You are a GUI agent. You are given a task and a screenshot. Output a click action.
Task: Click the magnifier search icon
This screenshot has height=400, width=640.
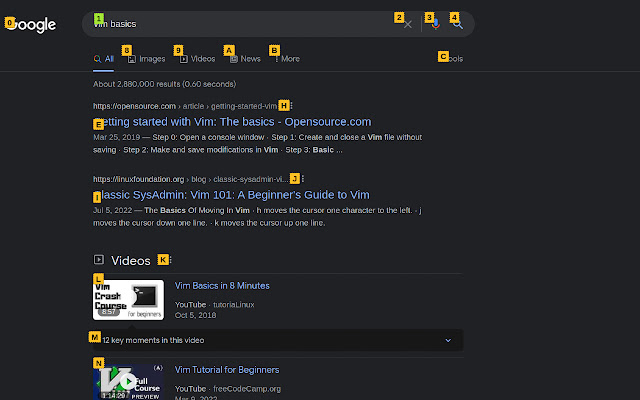click(458, 24)
